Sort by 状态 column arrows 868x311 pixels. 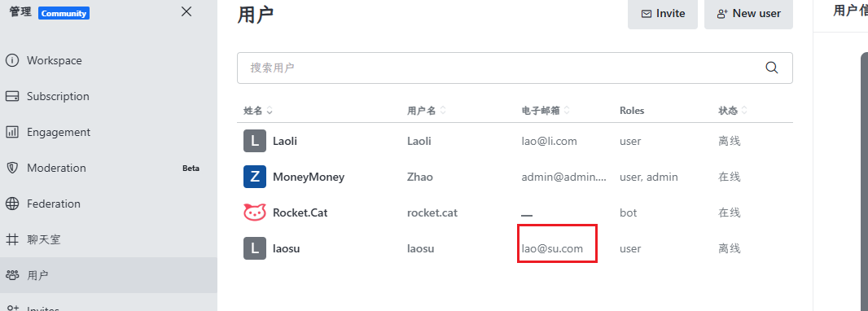tap(744, 111)
